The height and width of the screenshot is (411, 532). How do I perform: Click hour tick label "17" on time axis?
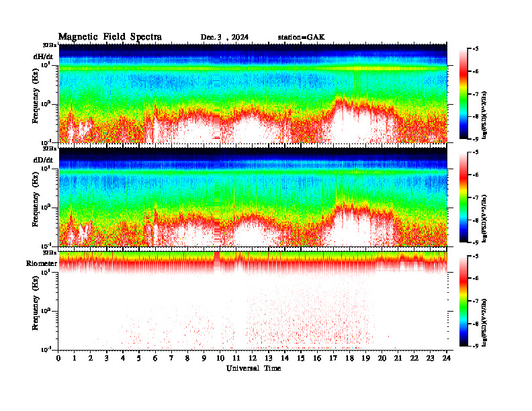pyautogui.click(x=333, y=359)
